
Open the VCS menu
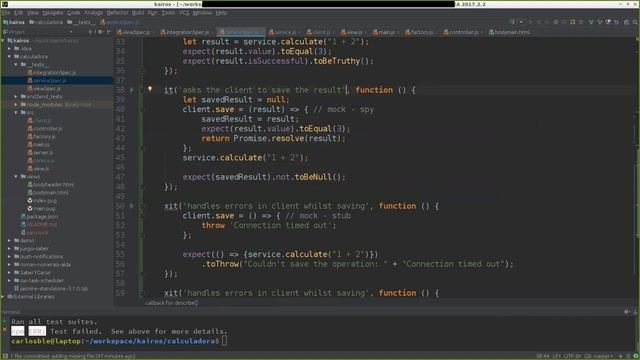pos(184,13)
